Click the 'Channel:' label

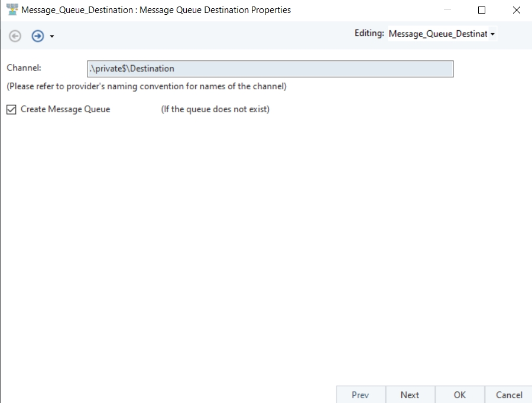pos(24,68)
